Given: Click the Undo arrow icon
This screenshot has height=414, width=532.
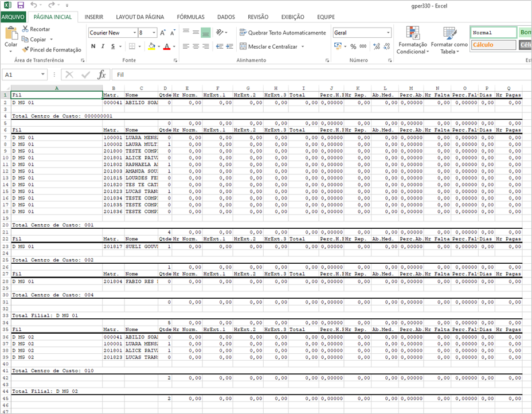Looking at the screenshot, I should click(x=34, y=5).
